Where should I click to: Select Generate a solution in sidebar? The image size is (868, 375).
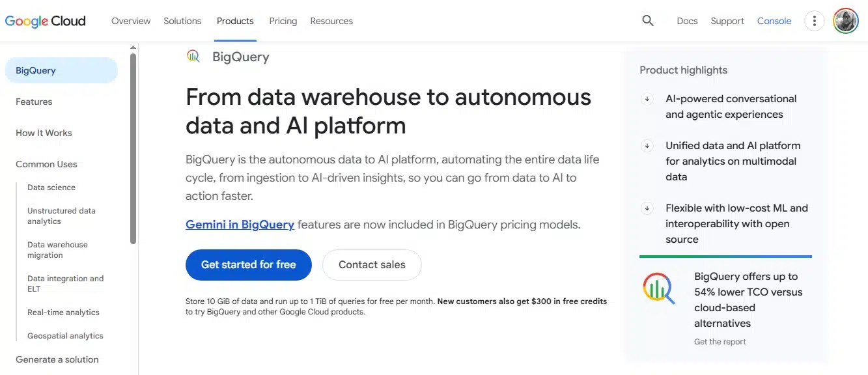point(57,359)
